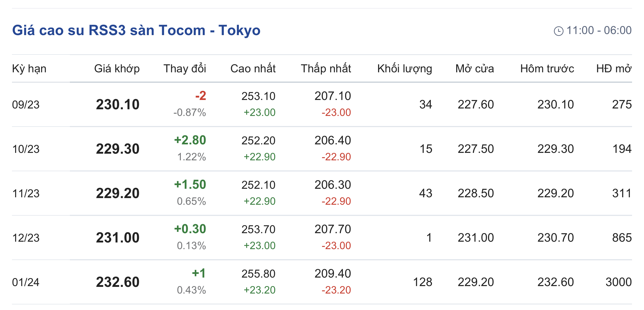The height and width of the screenshot is (310, 644).
Task: Select the 09/23 contract term row
Action: [26, 104]
